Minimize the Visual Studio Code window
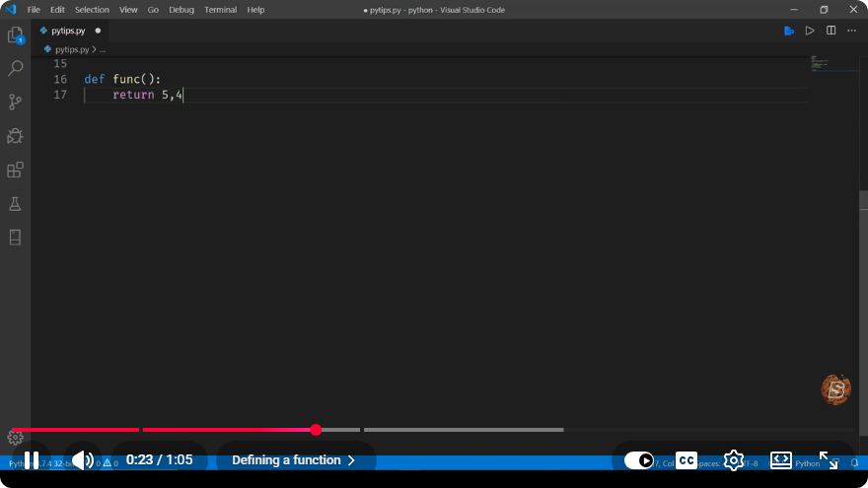Image resolution: width=868 pixels, height=488 pixels. tap(794, 10)
